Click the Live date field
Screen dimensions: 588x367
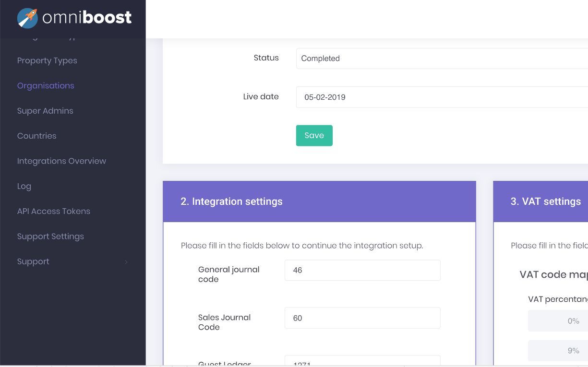442,97
